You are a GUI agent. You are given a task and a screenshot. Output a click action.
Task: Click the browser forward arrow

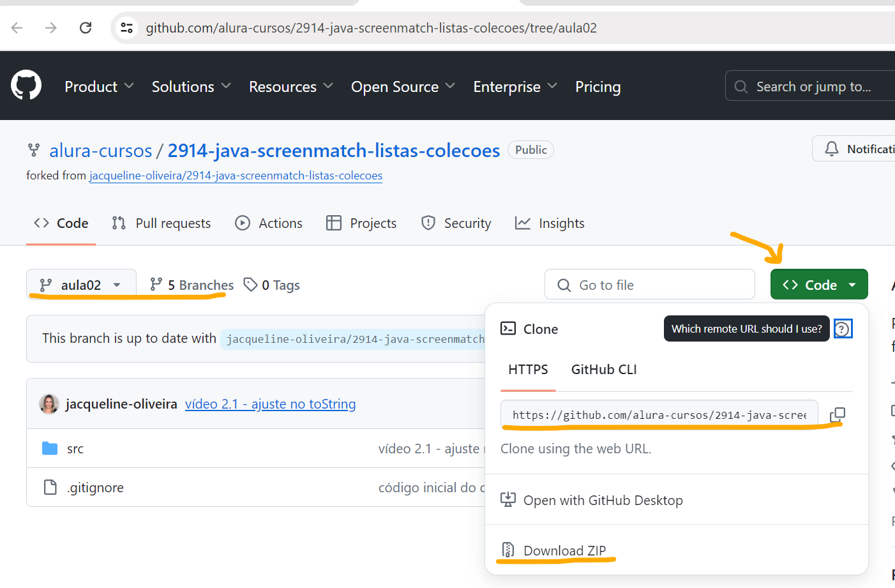51,27
